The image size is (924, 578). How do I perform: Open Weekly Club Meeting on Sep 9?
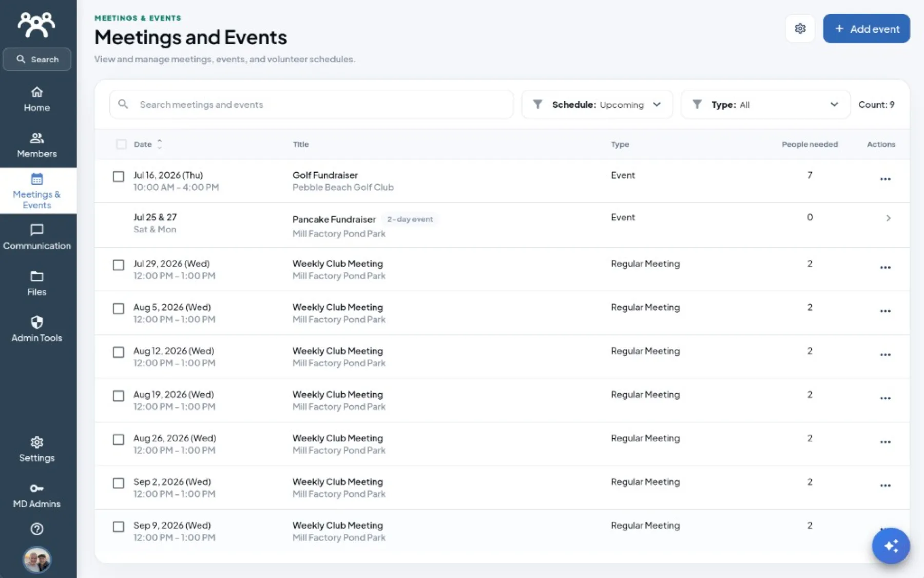[338, 526]
